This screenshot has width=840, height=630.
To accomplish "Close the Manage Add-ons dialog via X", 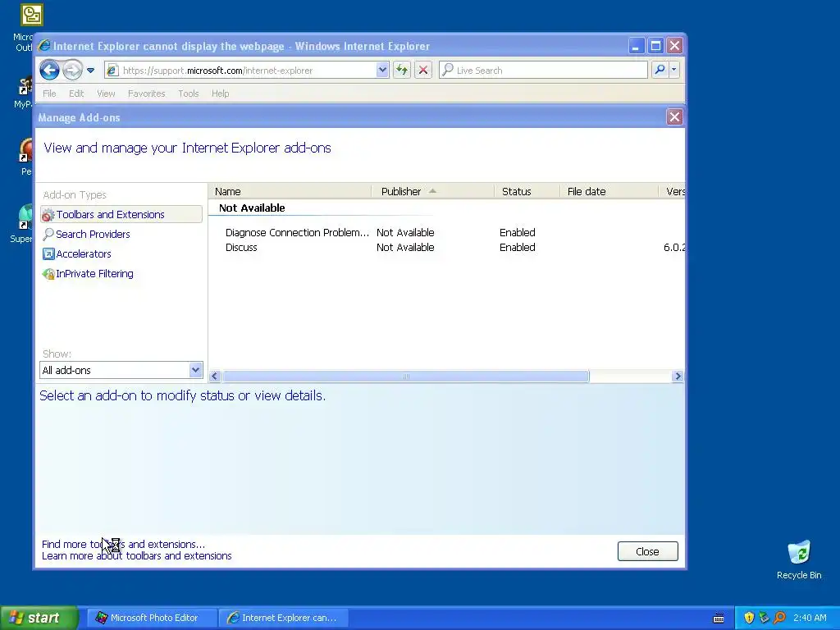I will [x=674, y=116].
